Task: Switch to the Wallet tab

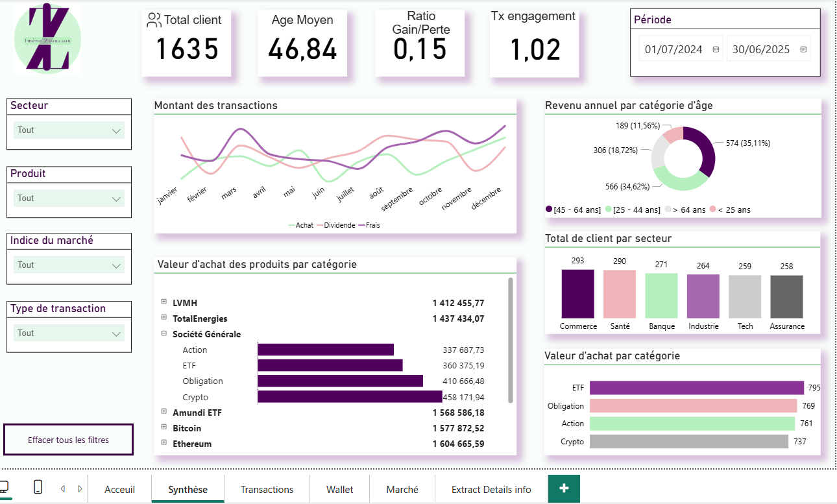Action: click(339, 489)
